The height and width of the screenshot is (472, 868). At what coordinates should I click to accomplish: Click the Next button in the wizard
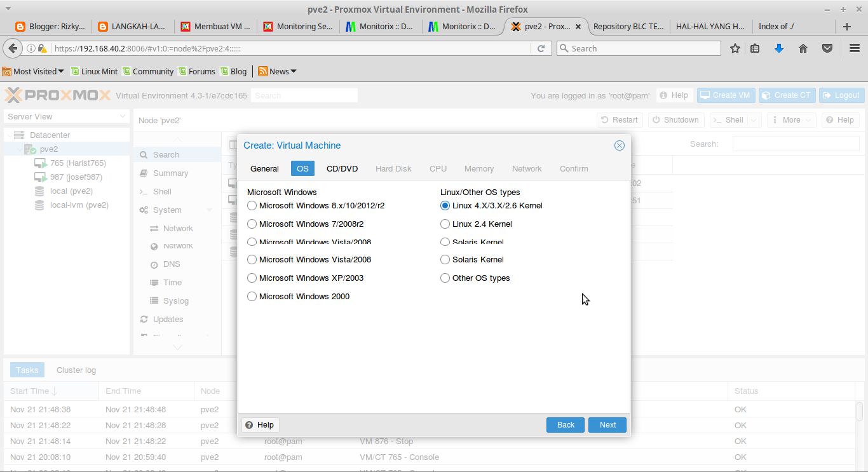pos(607,424)
